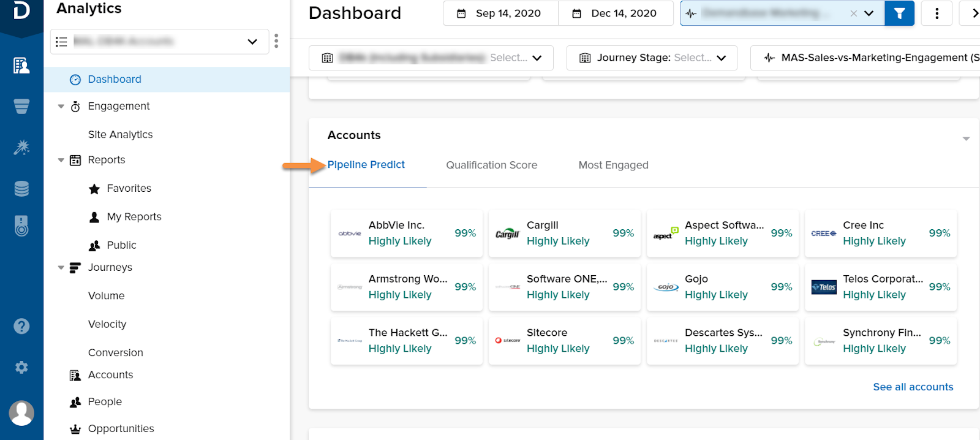Select the magic wand icon in the blue rail

point(21,147)
